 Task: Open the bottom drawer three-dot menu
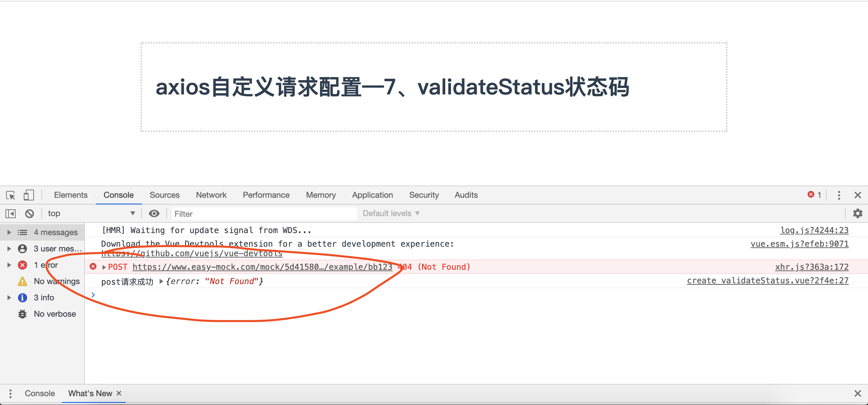(11, 393)
